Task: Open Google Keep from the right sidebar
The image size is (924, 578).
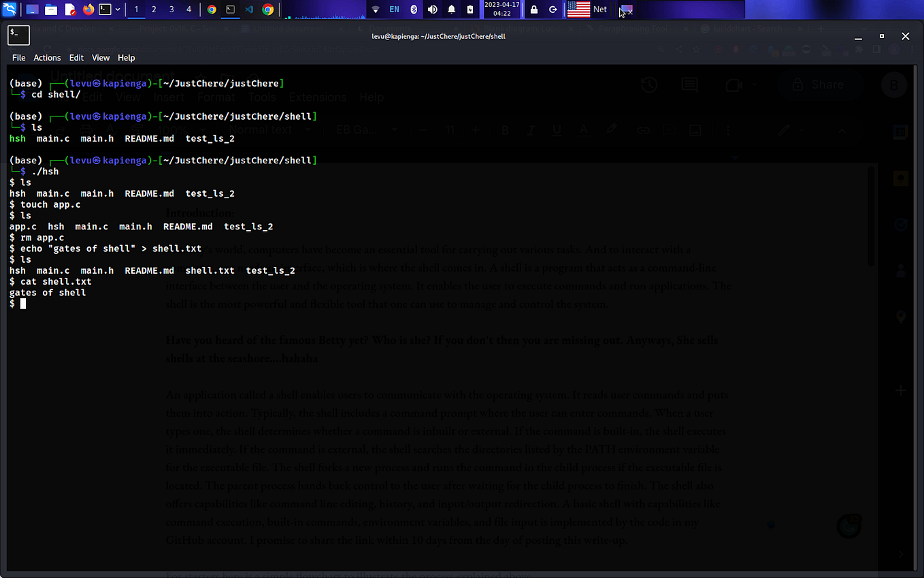Action: (901, 178)
